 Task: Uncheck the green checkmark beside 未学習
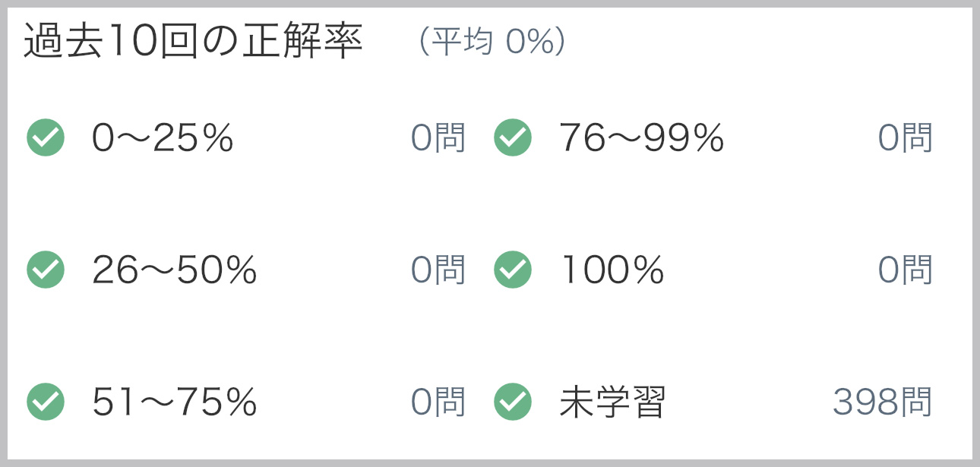513,402
